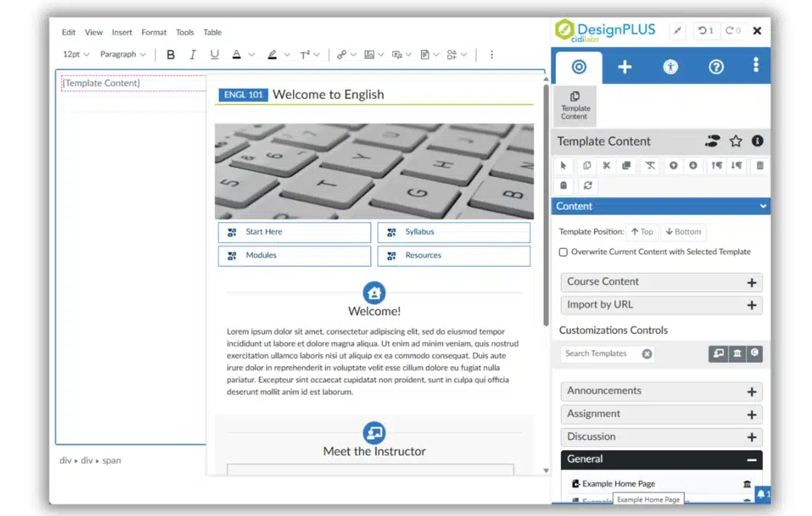Click the lock icon in the toolbar
This screenshot has width=812, height=516.
(563, 186)
